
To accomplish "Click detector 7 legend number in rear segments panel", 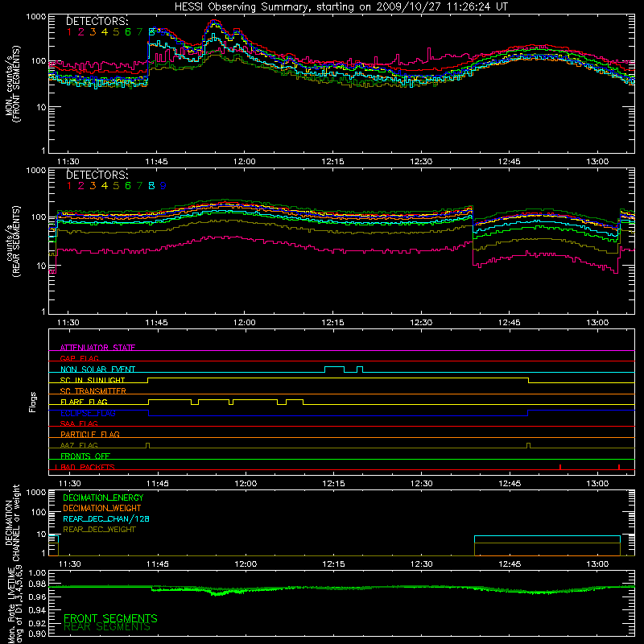I will tap(139, 186).
